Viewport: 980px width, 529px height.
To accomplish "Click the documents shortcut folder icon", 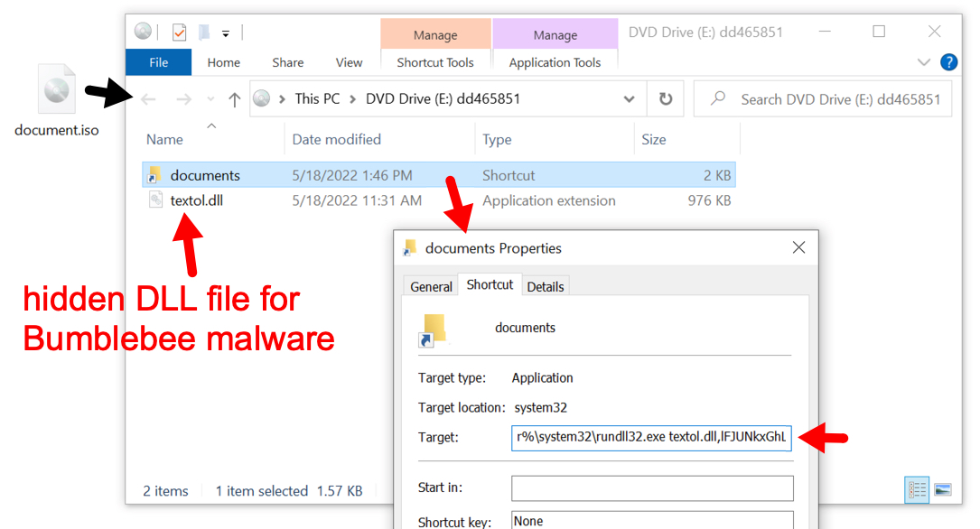I will click(x=154, y=175).
